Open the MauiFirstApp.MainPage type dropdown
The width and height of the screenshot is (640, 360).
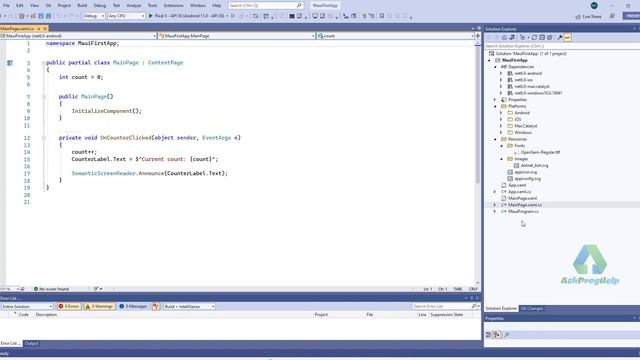[237, 36]
